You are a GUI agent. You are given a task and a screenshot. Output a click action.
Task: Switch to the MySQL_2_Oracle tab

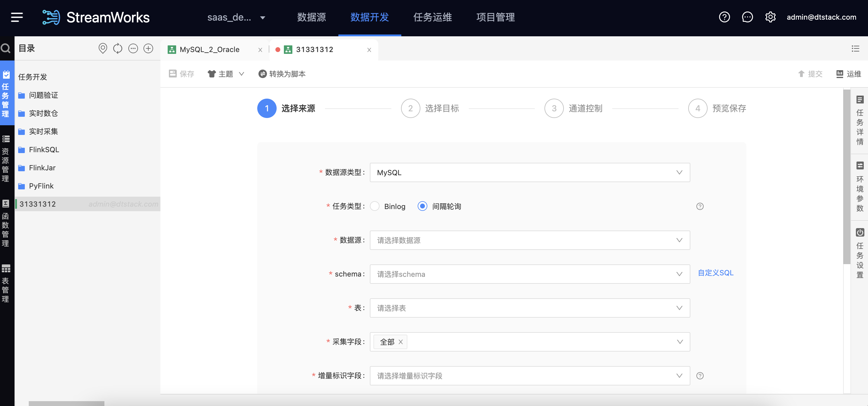[210, 50]
